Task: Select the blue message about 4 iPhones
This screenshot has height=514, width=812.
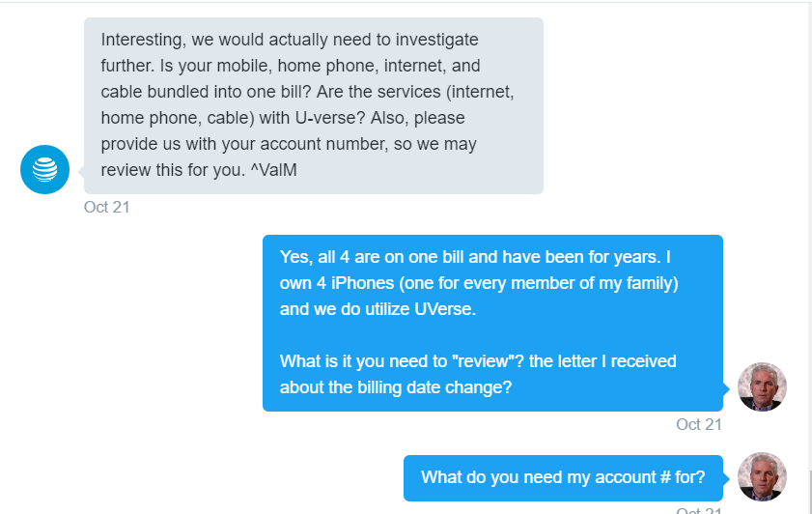Action: tap(492, 323)
